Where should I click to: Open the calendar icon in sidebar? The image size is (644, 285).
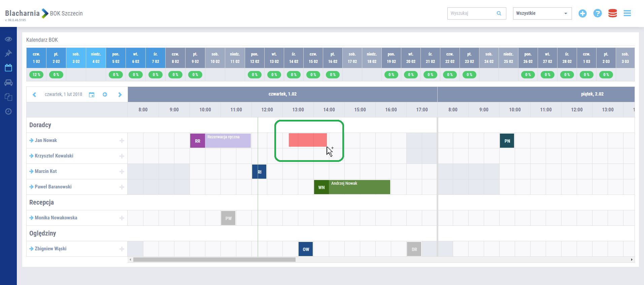pyautogui.click(x=8, y=68)
